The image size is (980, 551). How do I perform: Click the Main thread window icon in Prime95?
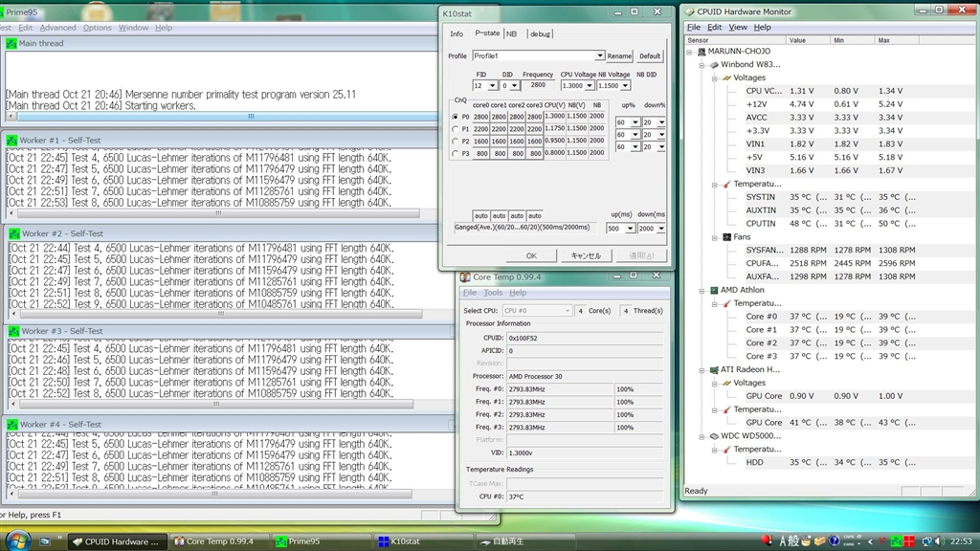(11, 44)
